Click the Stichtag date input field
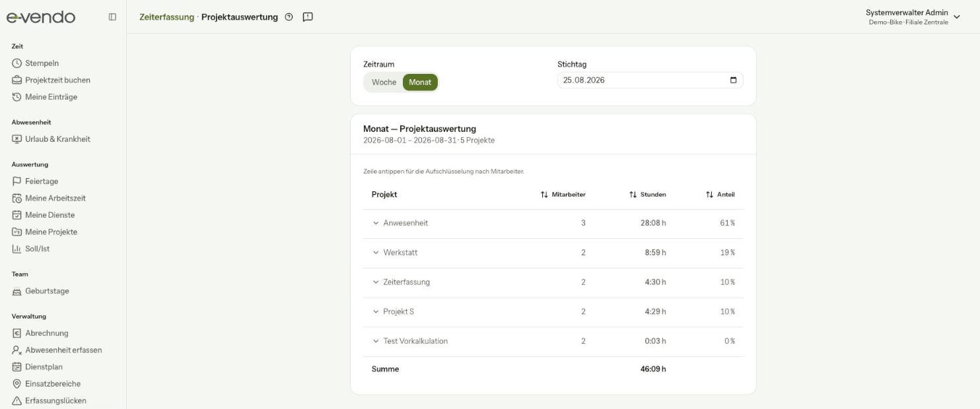This screenshot has width=980, height=409. click(x=650, y=80)
